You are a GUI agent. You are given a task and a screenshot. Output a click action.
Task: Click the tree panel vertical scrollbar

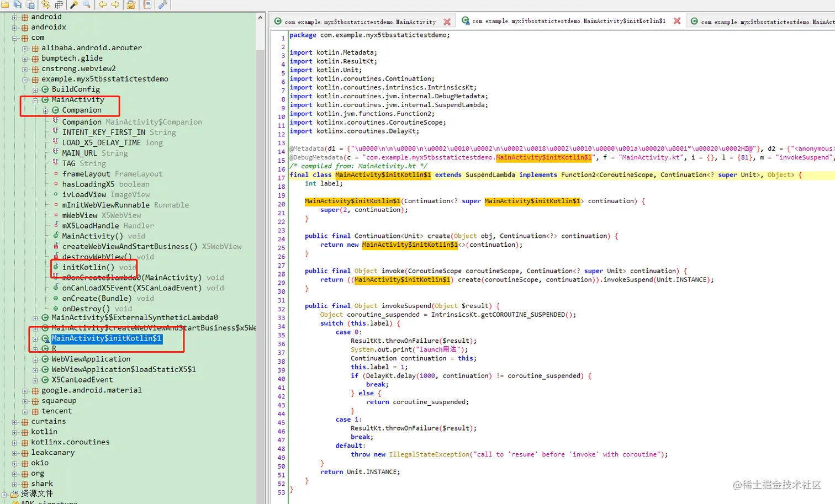point(261,276)
